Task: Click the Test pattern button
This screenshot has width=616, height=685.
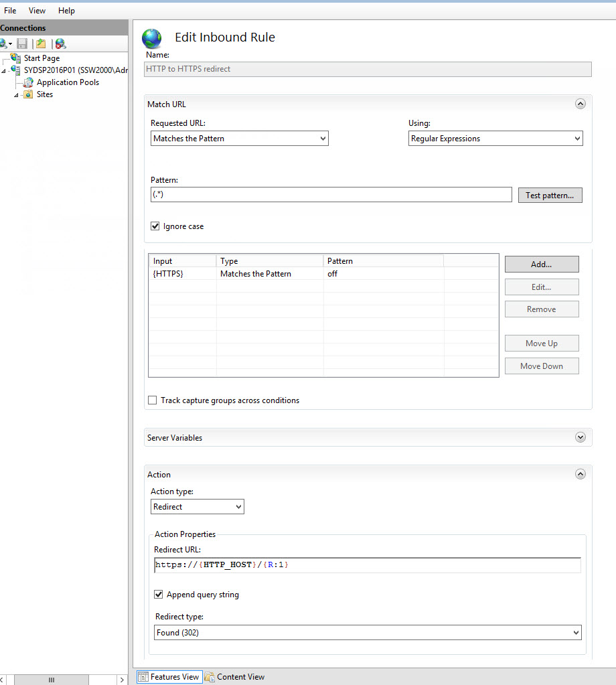Action: tap(549, 196)
